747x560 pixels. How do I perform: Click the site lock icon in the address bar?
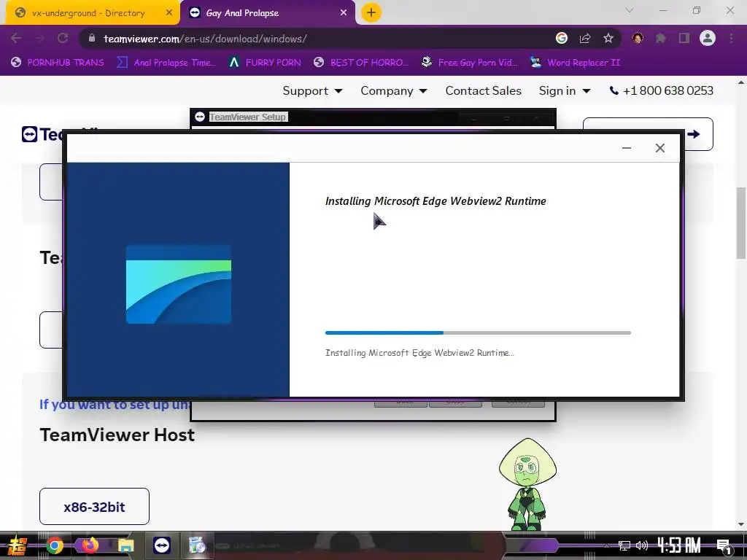[x=92, y=38]
